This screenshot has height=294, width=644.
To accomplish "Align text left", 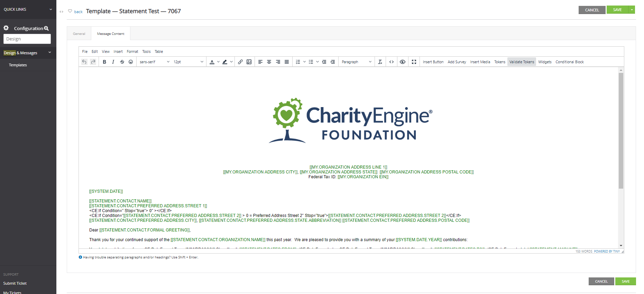I will [x=260, y=62].
